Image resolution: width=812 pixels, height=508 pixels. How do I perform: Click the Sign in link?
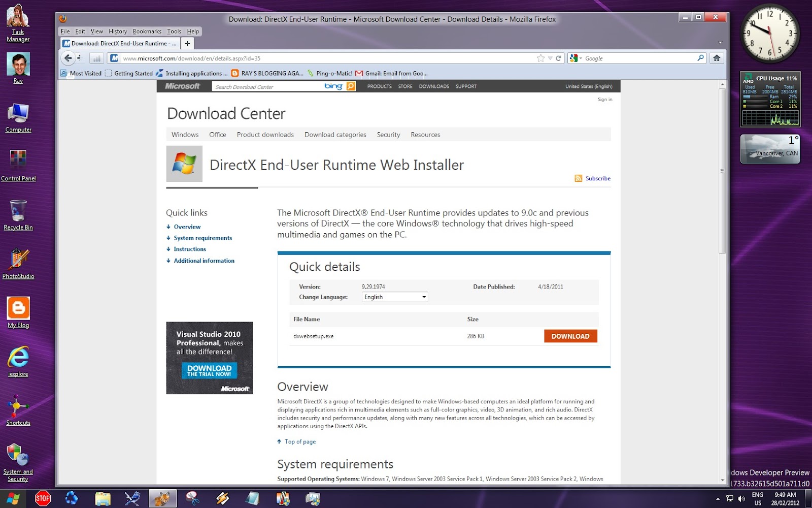(605, 100)
